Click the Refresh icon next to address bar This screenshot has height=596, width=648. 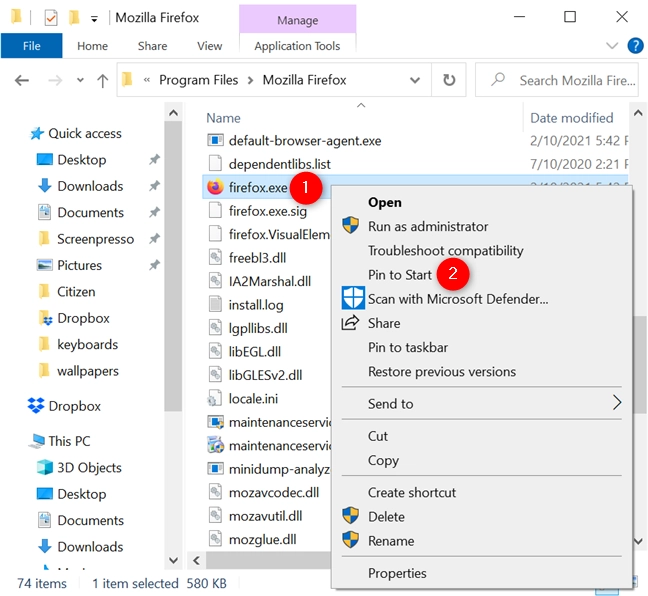point(449,80)
